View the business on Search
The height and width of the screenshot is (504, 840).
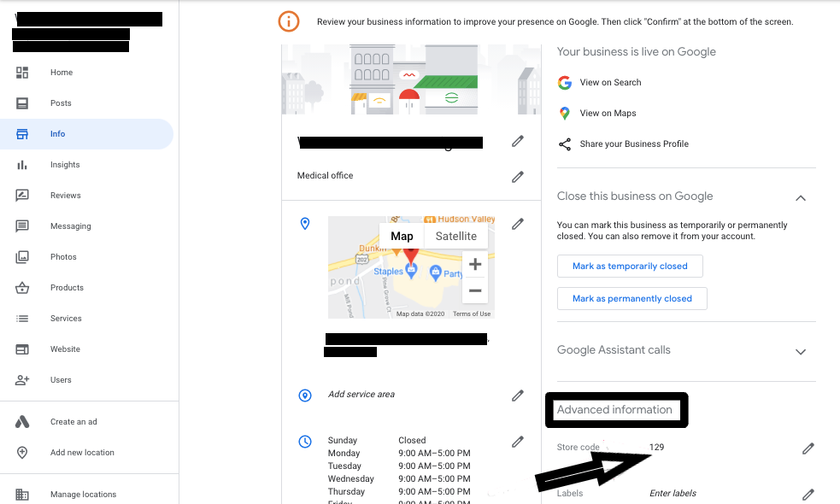point(609,83)
